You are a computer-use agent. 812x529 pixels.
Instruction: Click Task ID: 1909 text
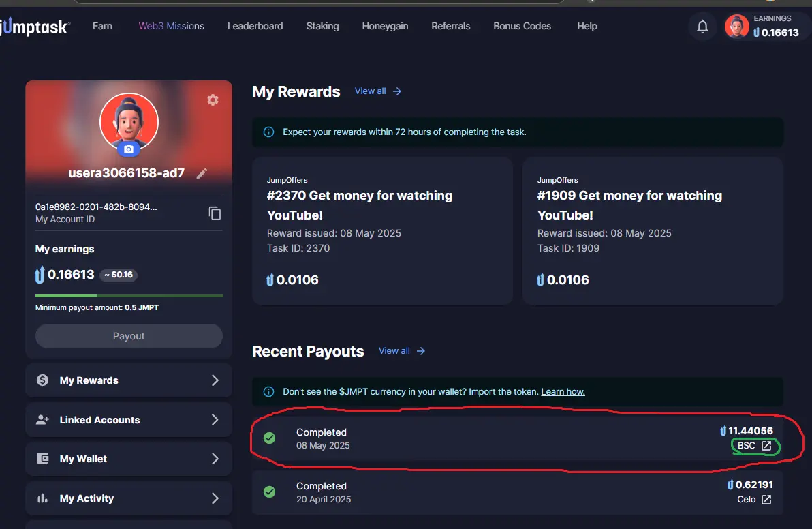pos(568,248)
